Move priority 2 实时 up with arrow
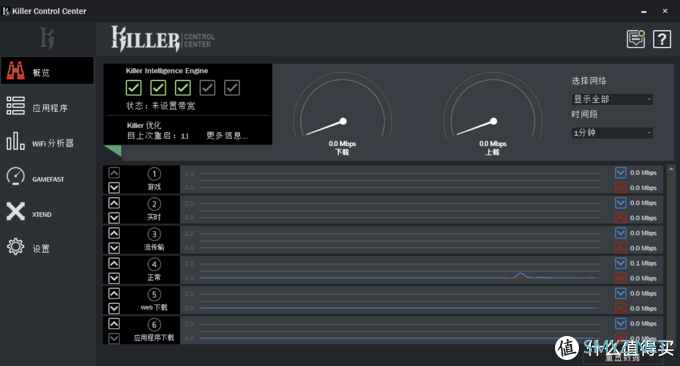The width and height of the screenshot is (680, 366). pos(114,203)
